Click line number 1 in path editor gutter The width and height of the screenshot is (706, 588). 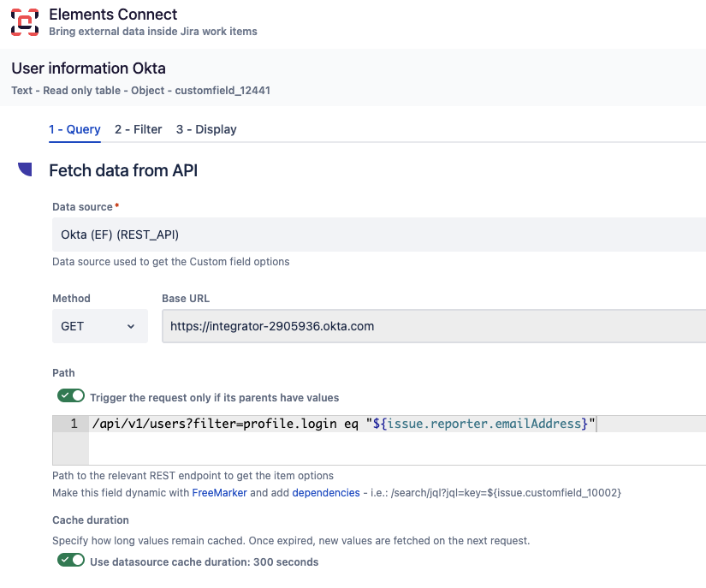pos(74,424)
